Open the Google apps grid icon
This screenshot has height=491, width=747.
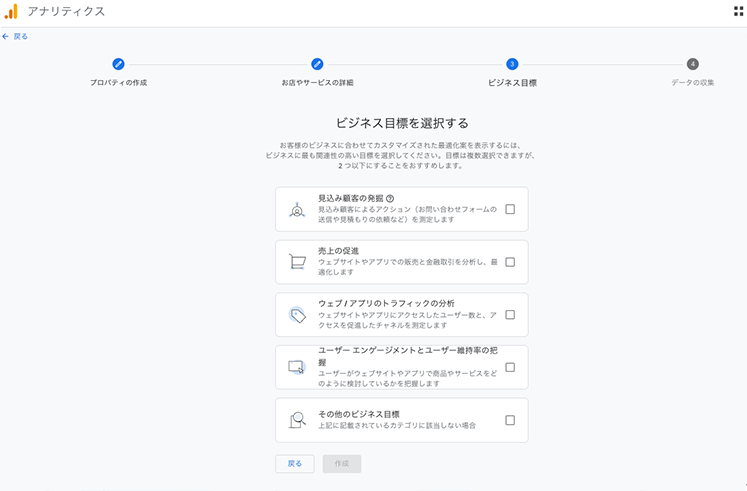[738, 12]
